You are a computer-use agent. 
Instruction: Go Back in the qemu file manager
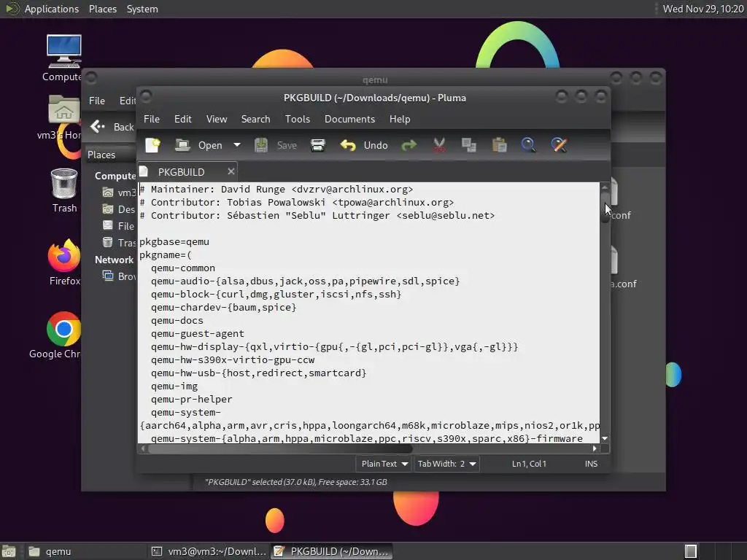112,127
